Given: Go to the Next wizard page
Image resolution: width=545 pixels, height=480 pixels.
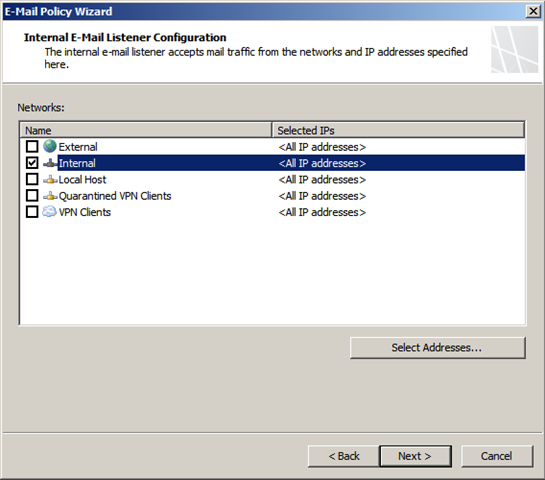Looking at the screenshot, I should coord(416,456).
